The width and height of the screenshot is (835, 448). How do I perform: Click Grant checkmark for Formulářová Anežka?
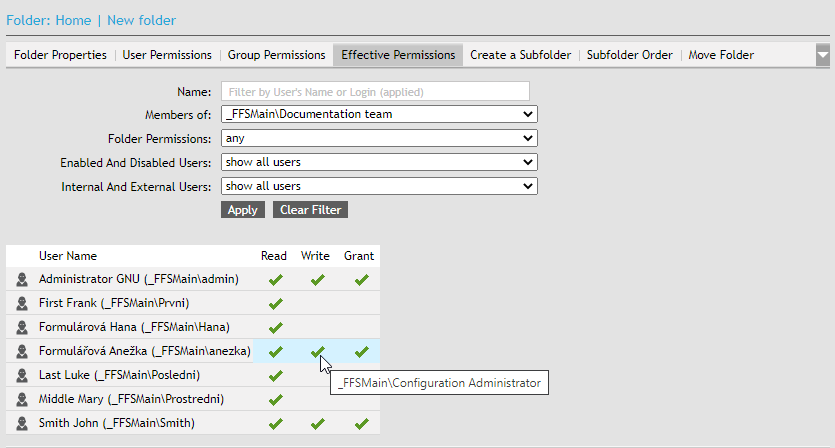[x=361, y=352]
